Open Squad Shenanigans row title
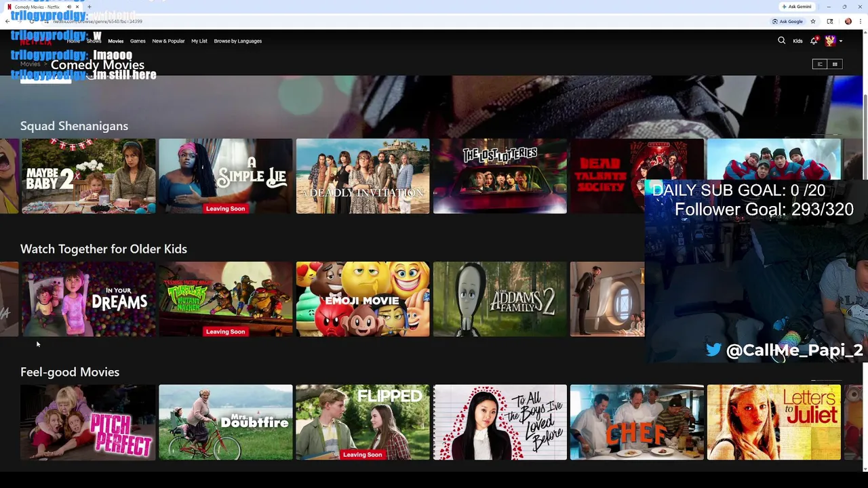 [74, 126]
